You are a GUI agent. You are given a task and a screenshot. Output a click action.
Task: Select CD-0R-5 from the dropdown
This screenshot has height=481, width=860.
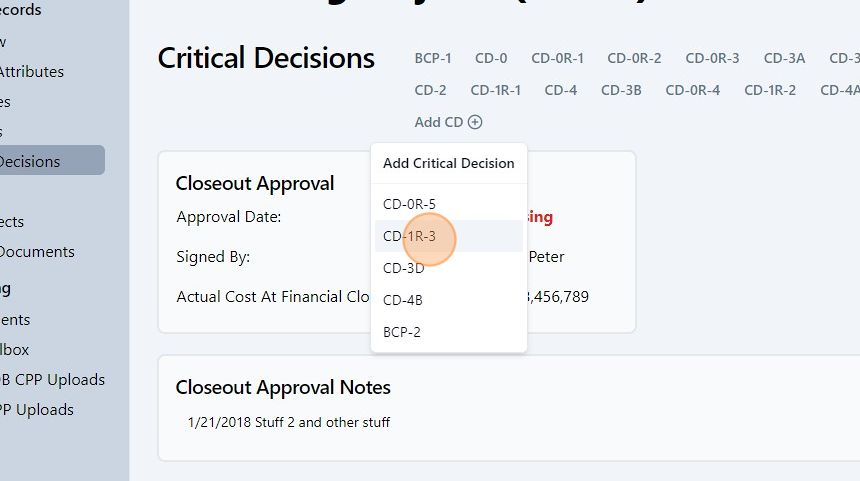(x=410, y=204)
